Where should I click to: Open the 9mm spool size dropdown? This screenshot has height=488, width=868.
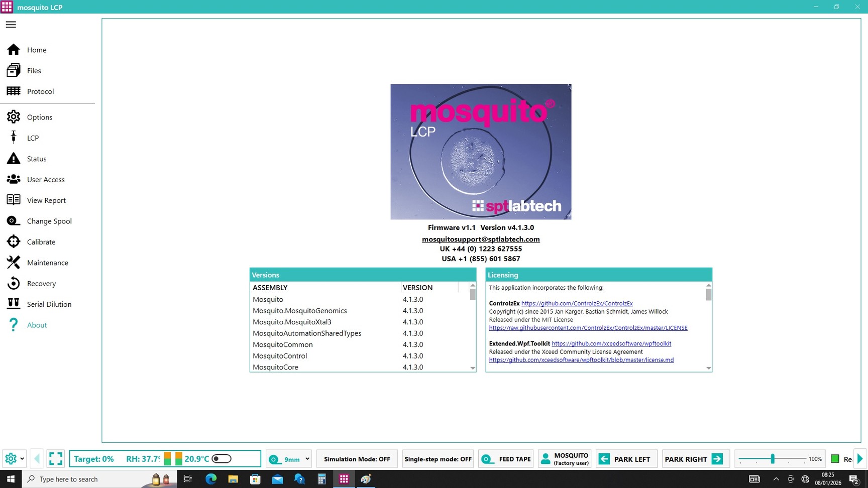307,459
